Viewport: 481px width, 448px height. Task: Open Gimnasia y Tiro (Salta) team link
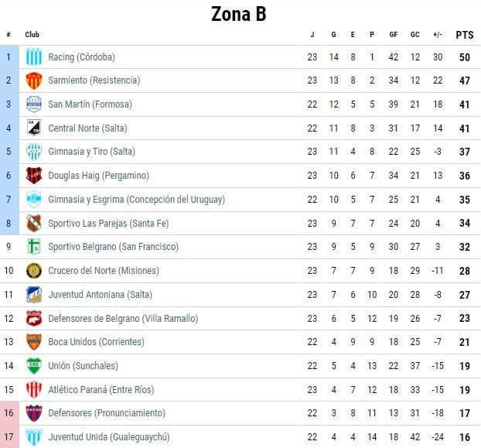coord(91,152)
